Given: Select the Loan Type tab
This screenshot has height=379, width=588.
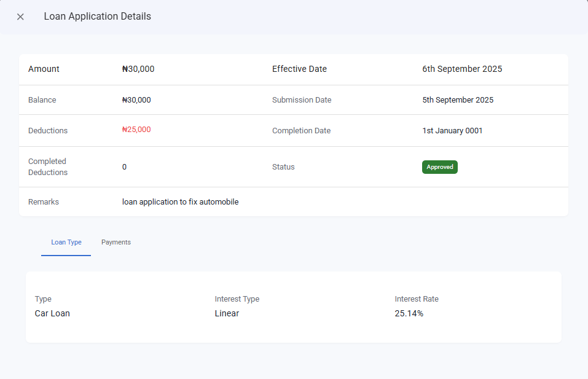Looking at the screenshot, I should pyautogui.click(x=66, y=242).
